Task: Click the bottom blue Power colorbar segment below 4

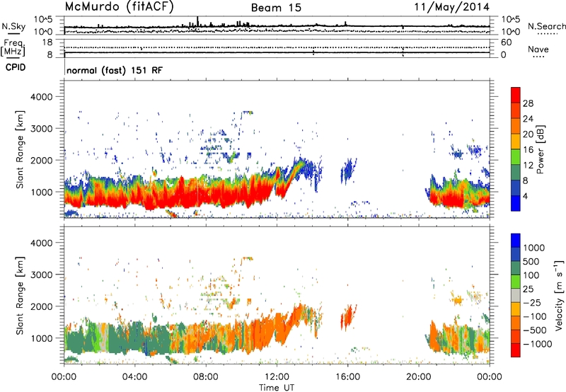Action: point(516,203)
